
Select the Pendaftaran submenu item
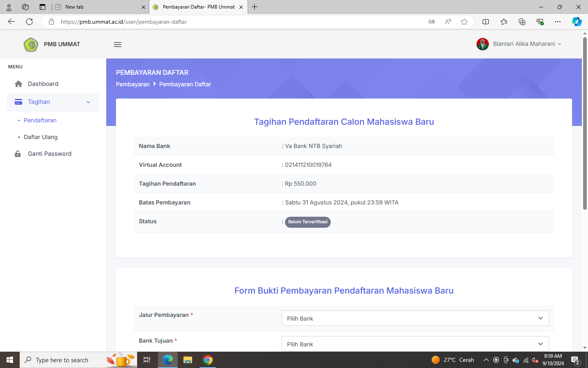(40, 120)
